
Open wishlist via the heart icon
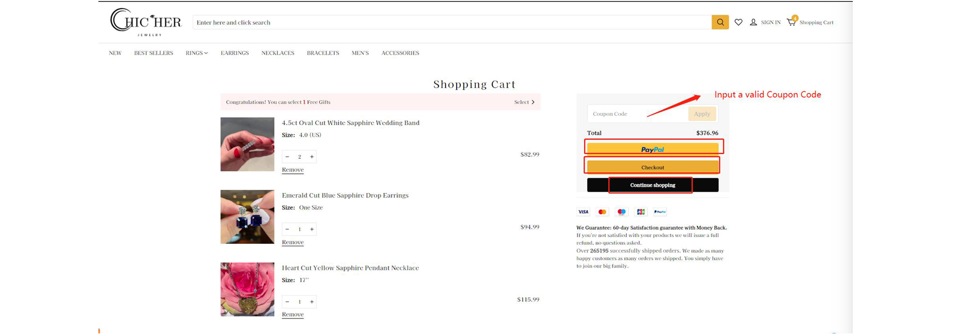tap(738, 22)
